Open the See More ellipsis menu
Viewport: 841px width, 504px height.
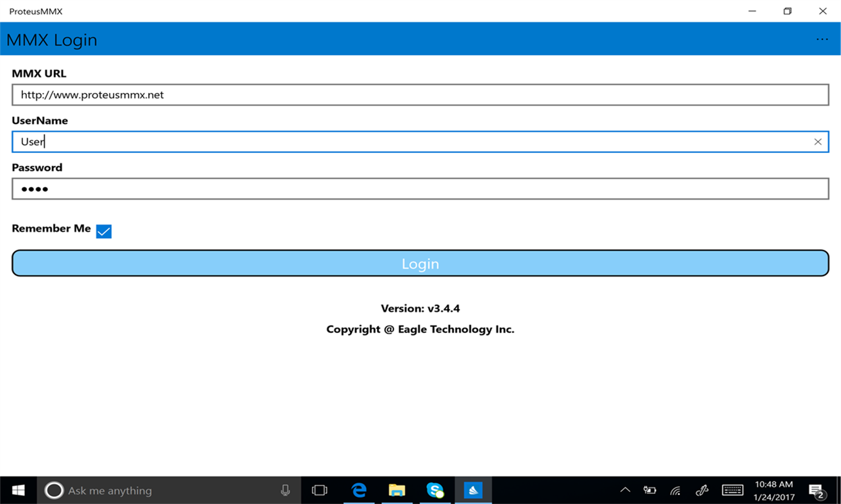(x=822, y=39)
